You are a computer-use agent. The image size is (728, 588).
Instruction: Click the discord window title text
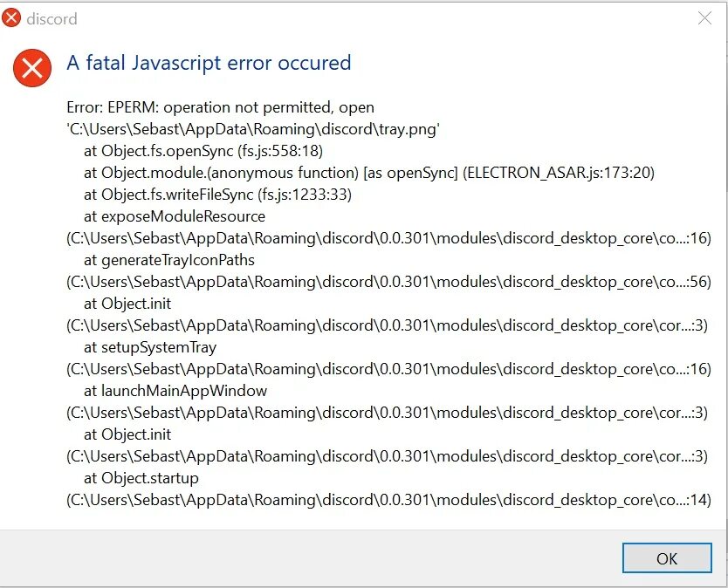pos(52,18)
